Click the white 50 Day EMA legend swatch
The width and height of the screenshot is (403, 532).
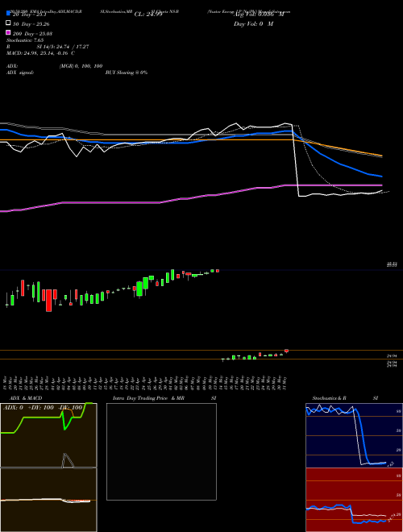click(8, 23)
